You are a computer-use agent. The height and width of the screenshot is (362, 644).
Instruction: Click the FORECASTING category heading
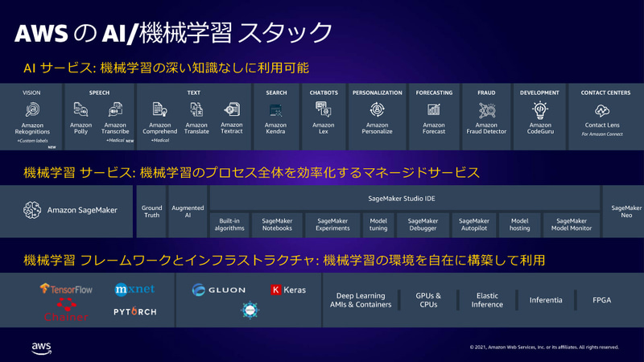coord(434,93)
